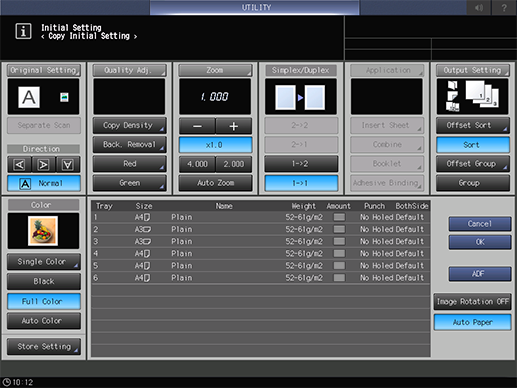The width and height of the screenshot is (517, 388).
Task: Click the Cancel button
Action: [480, 224]
